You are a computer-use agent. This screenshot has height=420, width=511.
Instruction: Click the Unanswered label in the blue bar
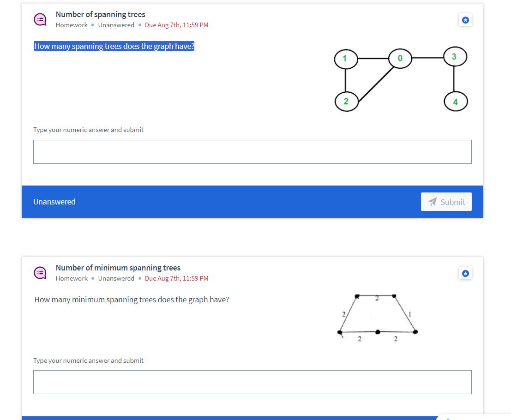54,202
